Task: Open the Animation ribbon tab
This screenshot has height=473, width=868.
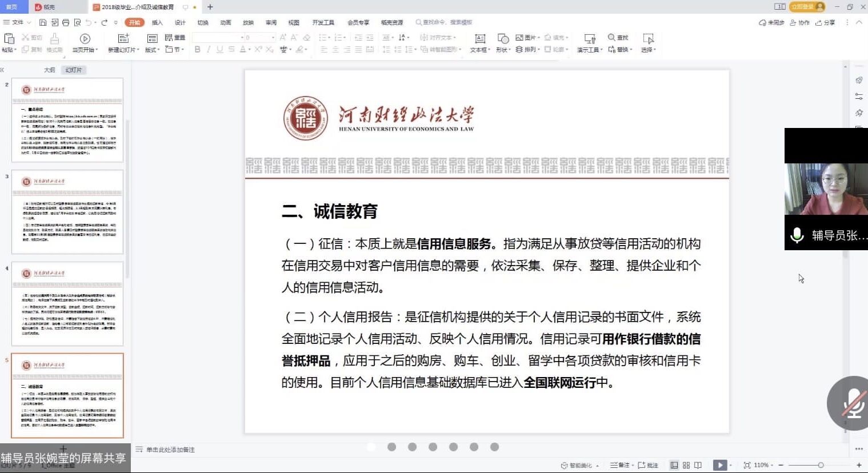Action: coord(226,22)
